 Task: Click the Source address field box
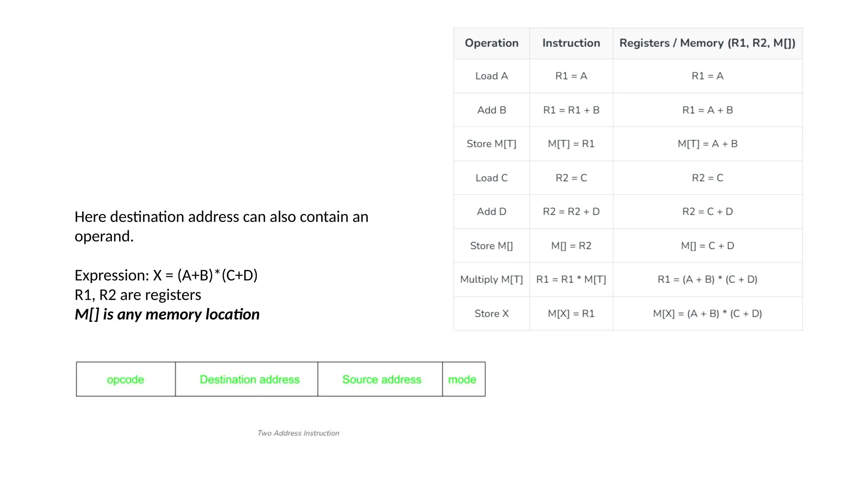(381, 379)
